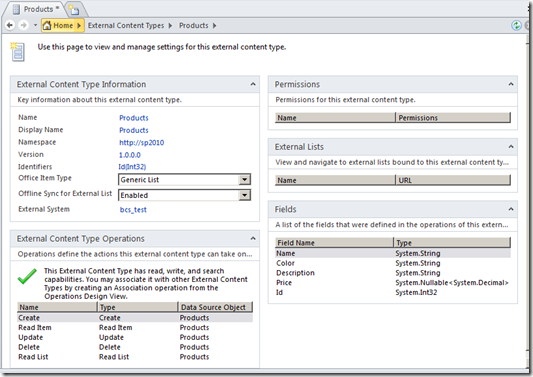The width and height of the screenshot is (533, 377).
Task: Click the Products breadcrumb
Action: [193, 25]
